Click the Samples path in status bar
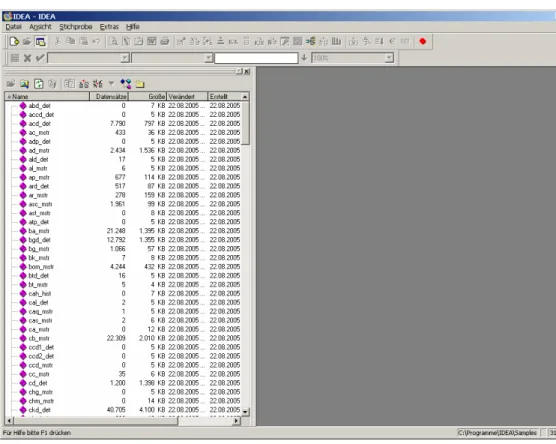Screen dimensions: 556x444 pos(497,433)
